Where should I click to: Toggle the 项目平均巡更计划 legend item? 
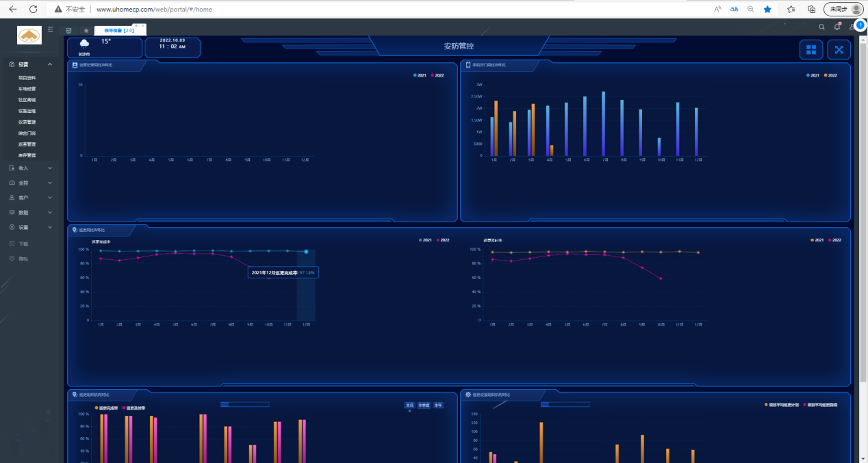coord(782,405)
